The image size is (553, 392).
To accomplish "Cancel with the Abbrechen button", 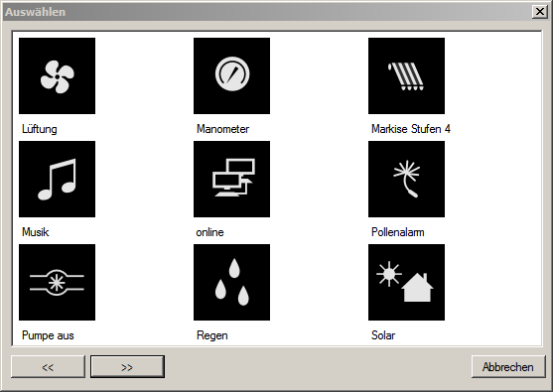I will (508, 366).
